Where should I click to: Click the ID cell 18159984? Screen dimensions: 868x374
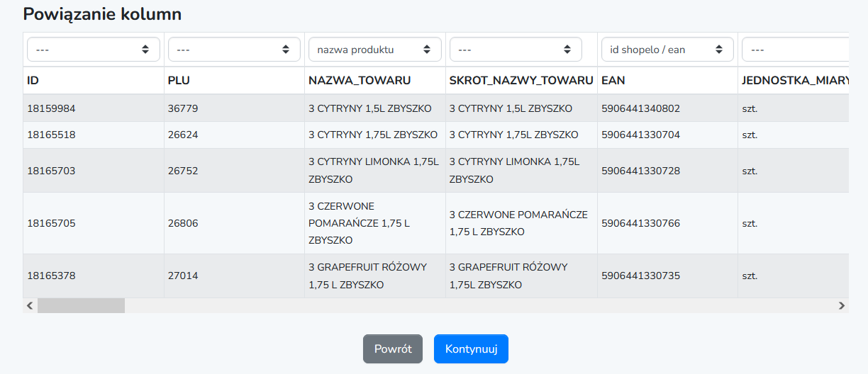pyautogui.click(x=51, y=108)
